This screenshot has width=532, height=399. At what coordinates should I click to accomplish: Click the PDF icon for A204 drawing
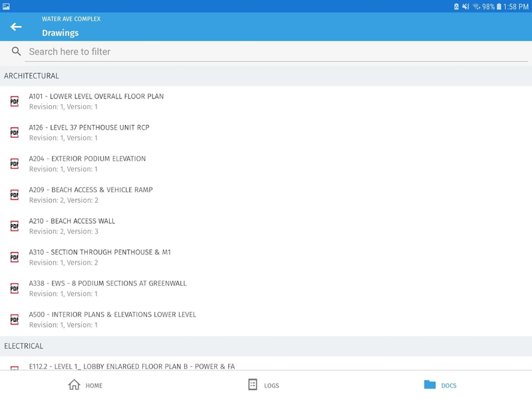[x=15, y=164]
